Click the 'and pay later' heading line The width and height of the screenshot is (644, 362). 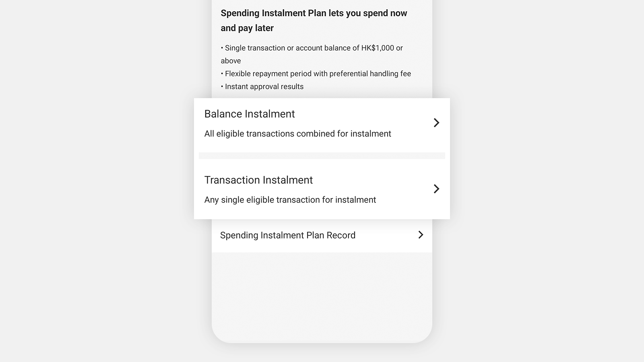coord(247,28)
